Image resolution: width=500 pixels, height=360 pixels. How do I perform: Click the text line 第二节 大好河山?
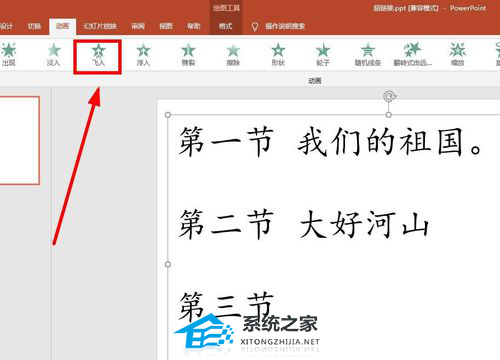click(303, 224)
